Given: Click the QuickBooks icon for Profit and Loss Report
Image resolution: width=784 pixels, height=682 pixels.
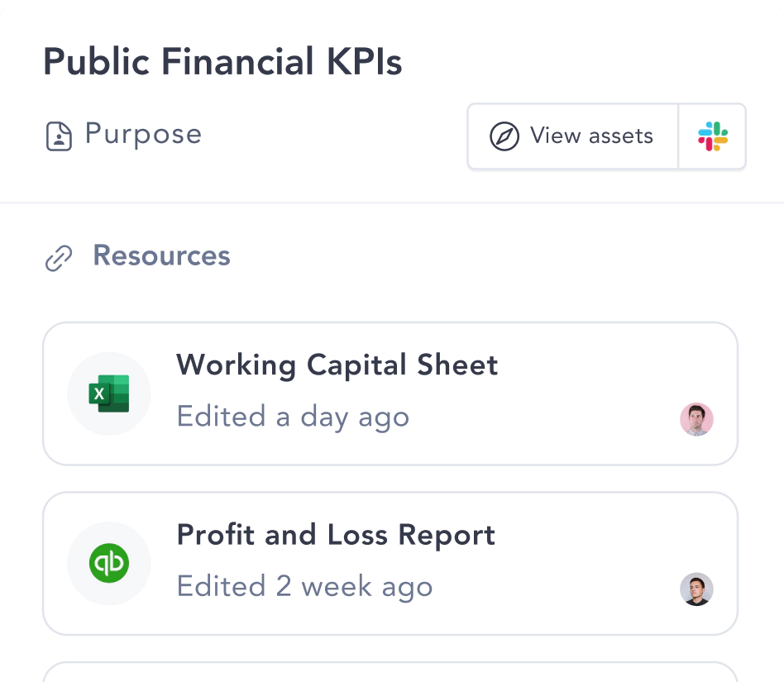Looking at the screenshot, I should [109, 563].
